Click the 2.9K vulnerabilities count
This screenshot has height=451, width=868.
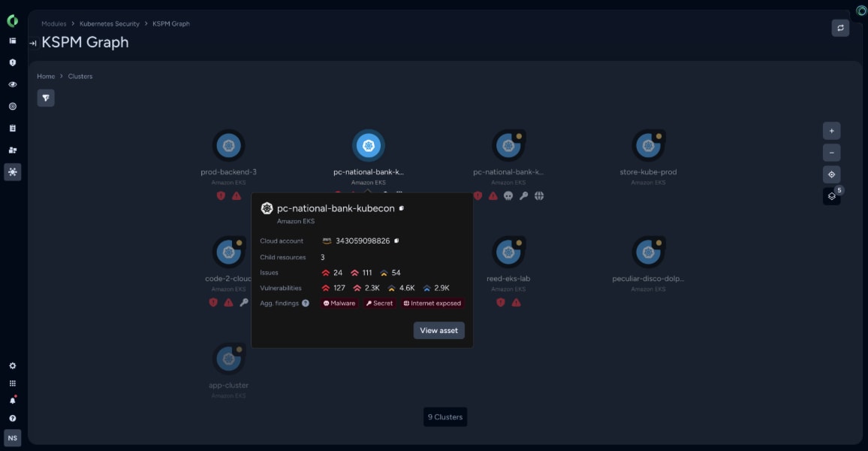point(436,288)
